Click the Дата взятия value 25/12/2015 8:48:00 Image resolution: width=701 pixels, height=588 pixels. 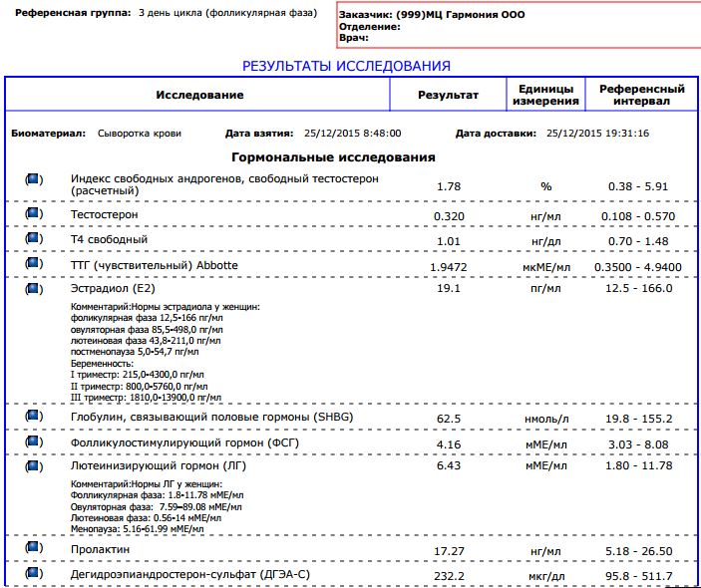point(352,132)
